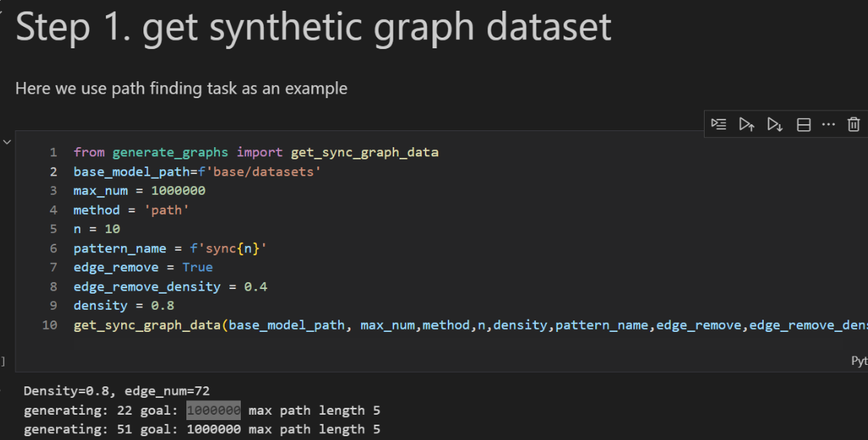Image resolution: width=868 pixels, height=440 pixels.
Task: Split the cell with the toolbar icon
Action: click(x=804, y=124)
